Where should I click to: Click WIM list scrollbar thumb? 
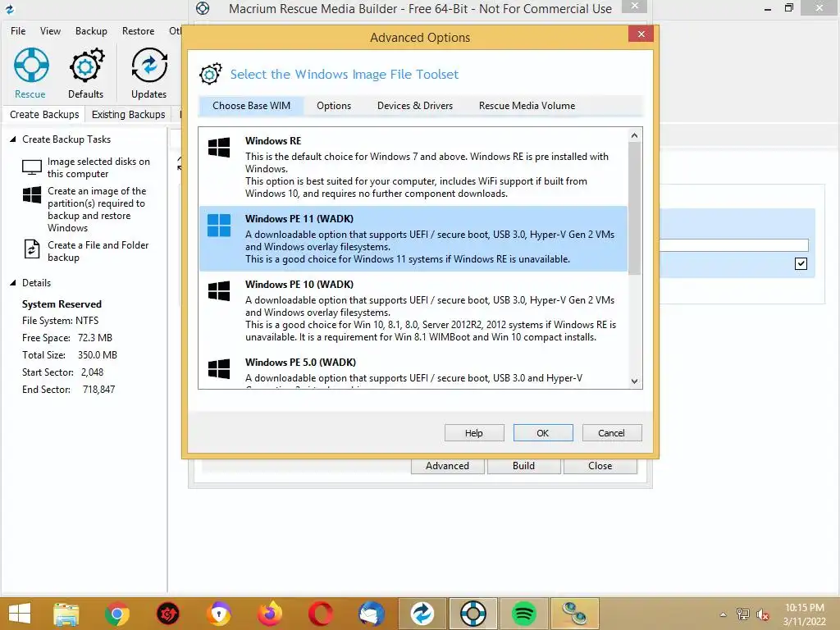coord(634,209)
